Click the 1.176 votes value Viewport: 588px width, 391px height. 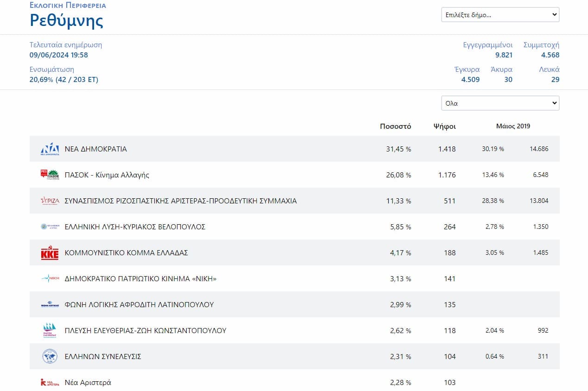pos(447,175)
